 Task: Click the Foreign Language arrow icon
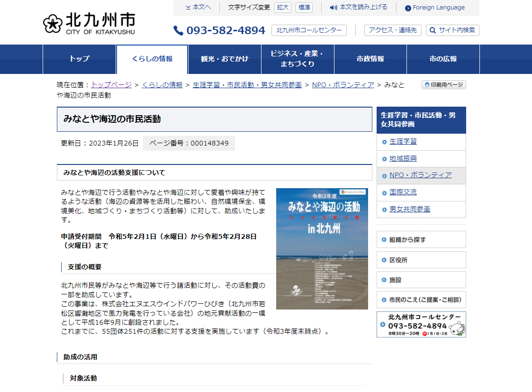408,8
